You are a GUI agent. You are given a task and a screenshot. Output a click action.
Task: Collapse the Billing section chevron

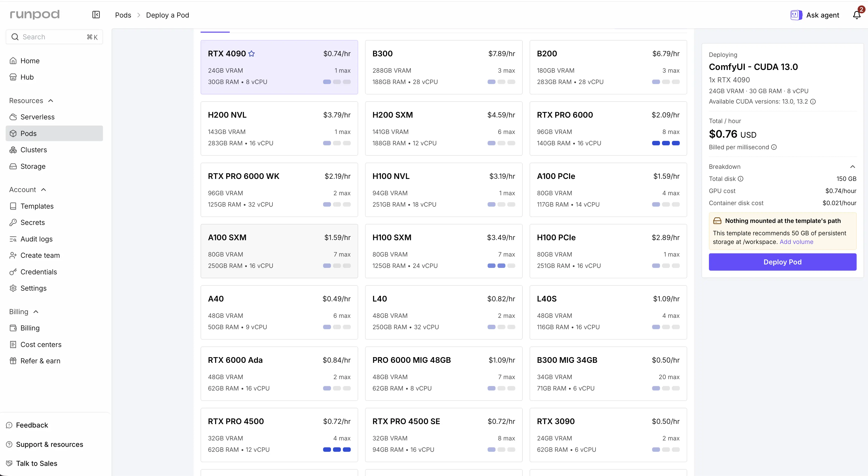pos(36,312)
